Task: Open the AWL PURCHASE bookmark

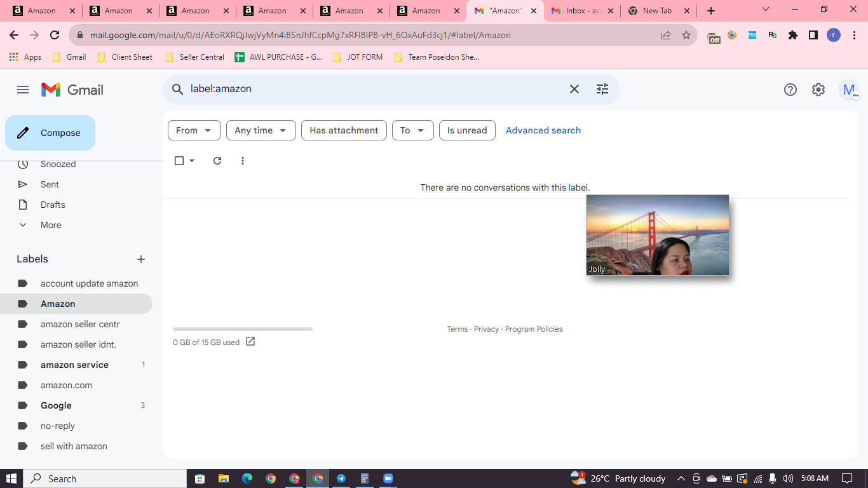Action: (278, 57)
